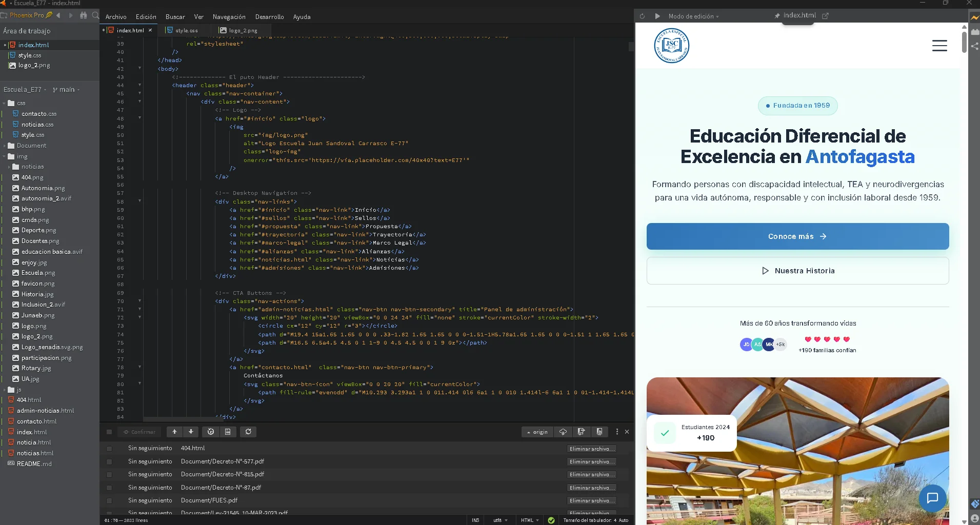Open Git history with the clock icon
The height and width of the screenshot is (525, 980).
[211, 432]
